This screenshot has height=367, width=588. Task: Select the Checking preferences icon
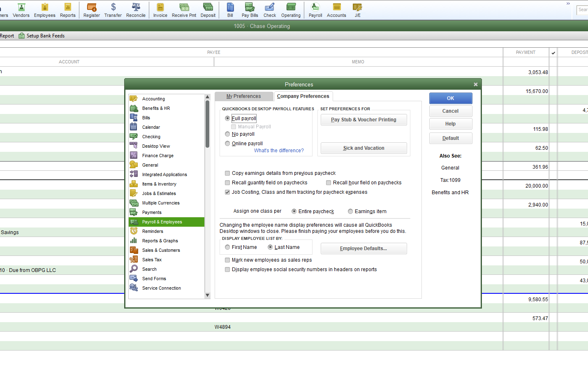pos(134,137)
